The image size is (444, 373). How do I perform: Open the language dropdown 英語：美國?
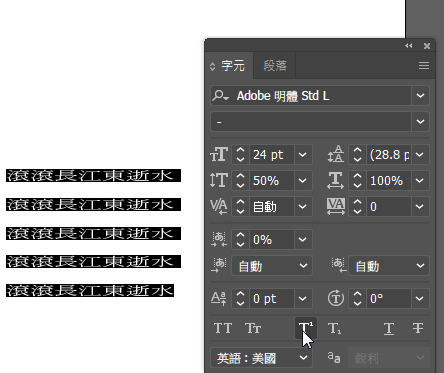click(x=261, y=358)
